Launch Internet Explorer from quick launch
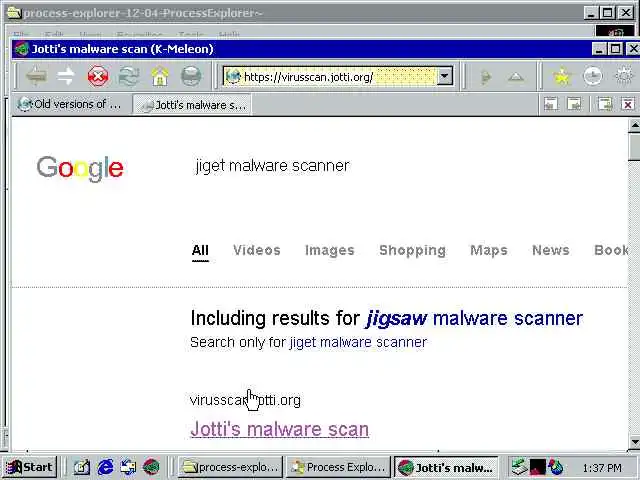640x480 pixels. [x=105, y=467]
